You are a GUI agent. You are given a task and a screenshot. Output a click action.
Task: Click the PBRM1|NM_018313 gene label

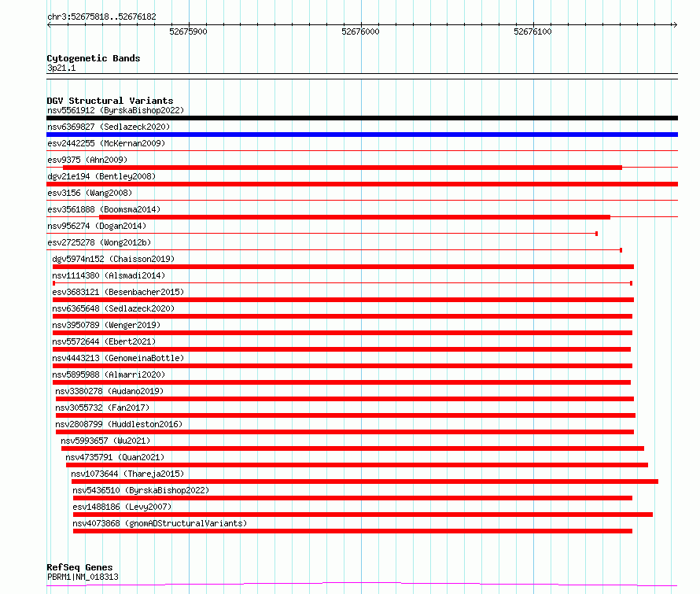pyautogui.click(x=83, y=577)
